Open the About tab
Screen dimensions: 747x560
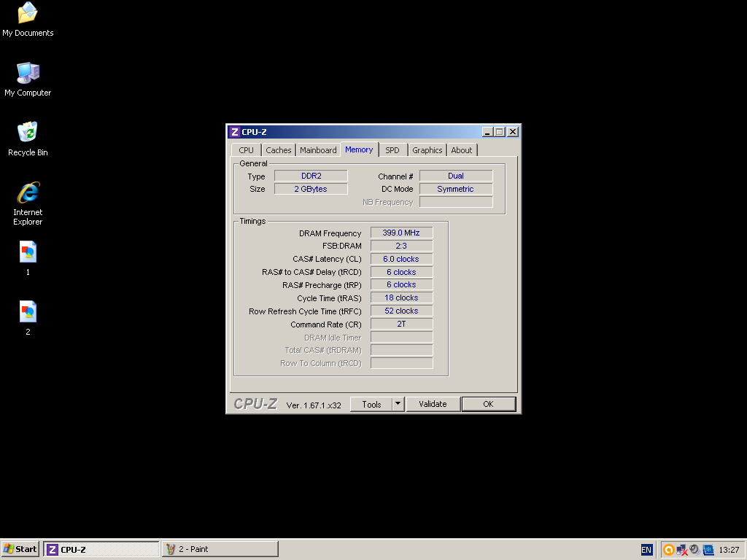tap(462, 150)
